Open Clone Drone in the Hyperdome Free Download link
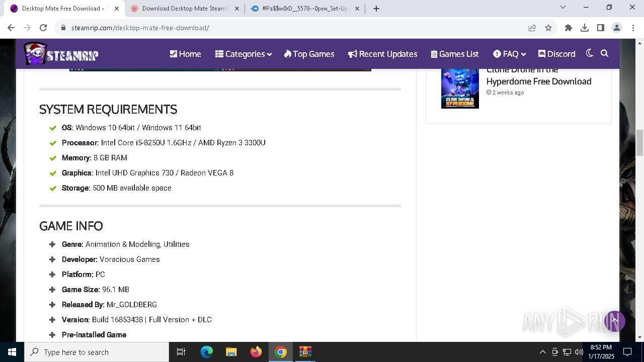This screenshot has height=362, width=644. point(538,75)
